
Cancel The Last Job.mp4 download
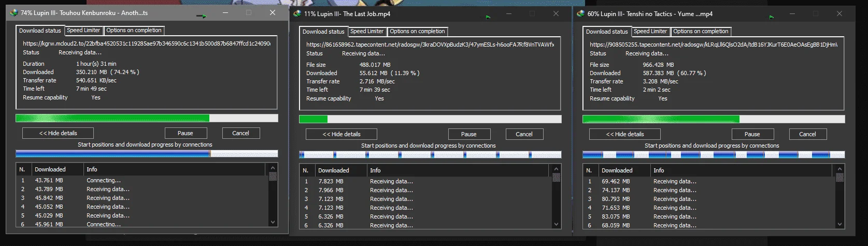click(524, 134)
